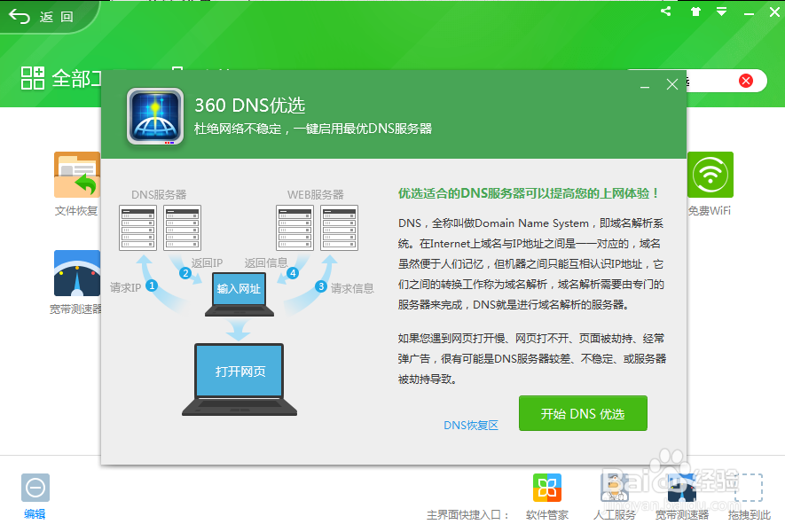Click the 返回IP label
This screenshot has width=785, height=532.
pyautogui.click(x=207, y=263)
